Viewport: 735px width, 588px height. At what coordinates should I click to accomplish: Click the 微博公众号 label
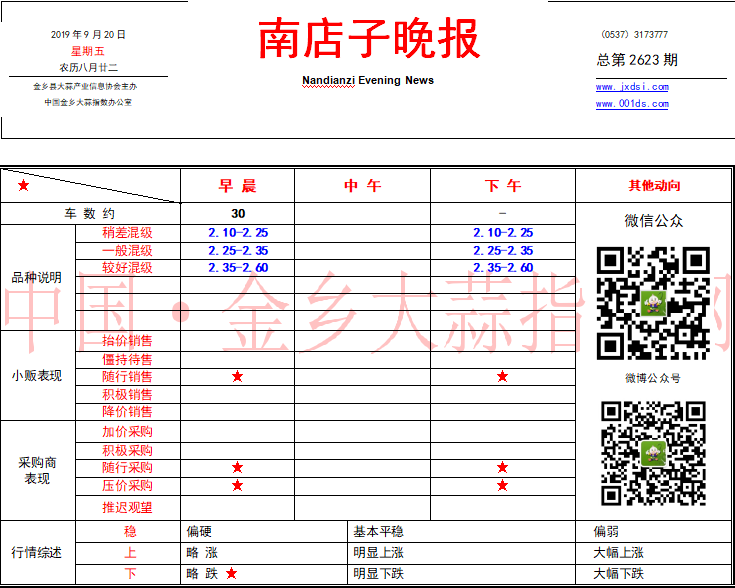click(x=653, y=378)
